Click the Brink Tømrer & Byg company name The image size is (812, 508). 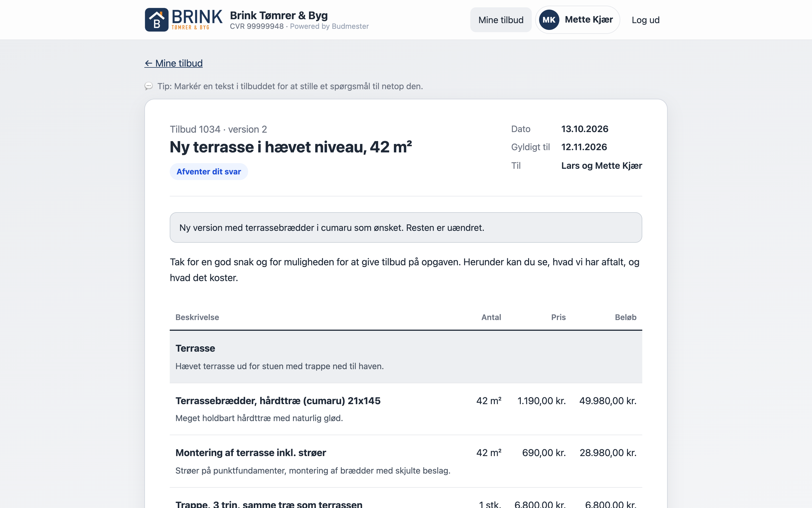279,15
